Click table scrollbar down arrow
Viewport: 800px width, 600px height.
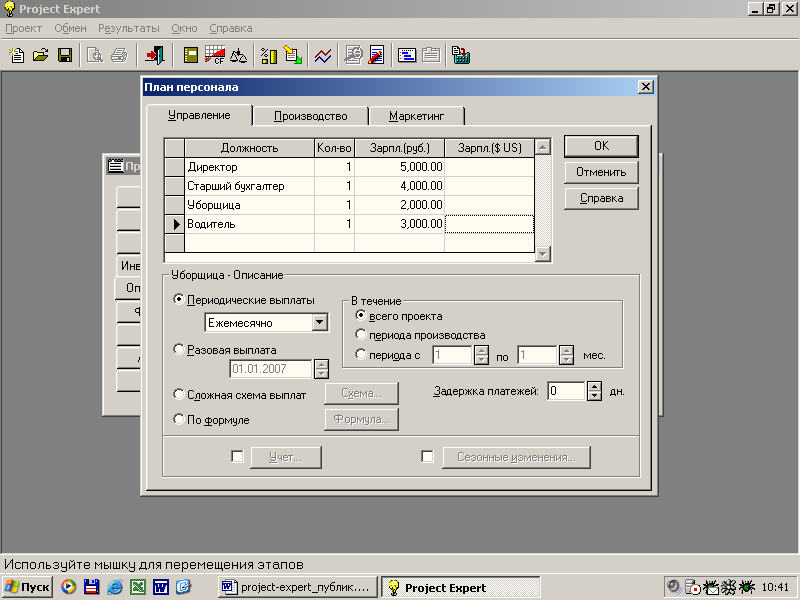pos(543,254)
